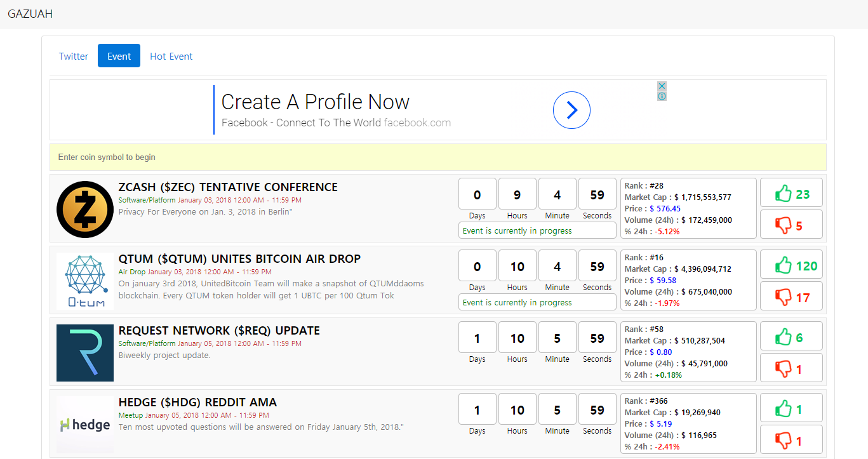Click the GAZUAH site title

[x=30, y=13]
